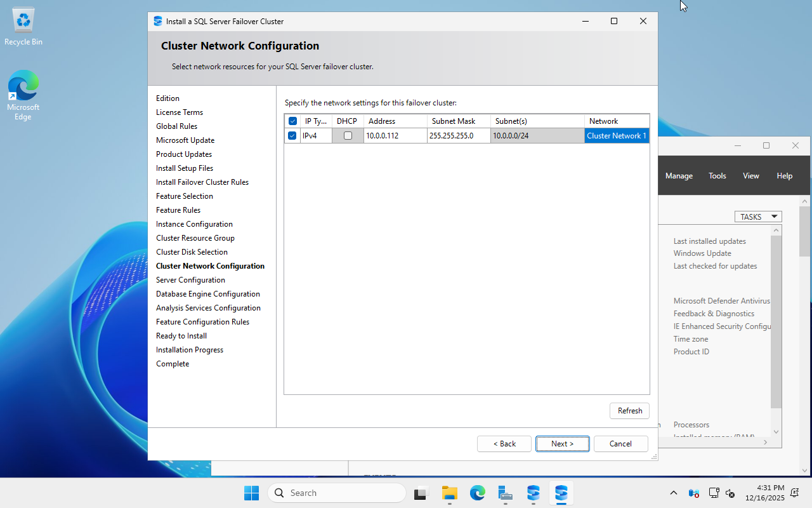Image resolution: width=812 pixels, height=508 pixels.
Task: Switch to the other SQL Server taskbar icon
Action: [x=533, y=493]
